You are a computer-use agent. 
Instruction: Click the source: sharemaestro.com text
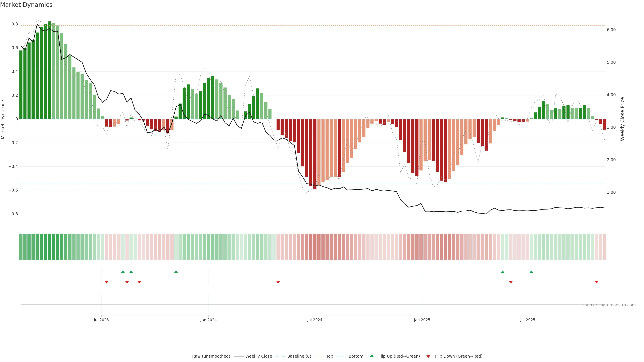coord(609,305)
